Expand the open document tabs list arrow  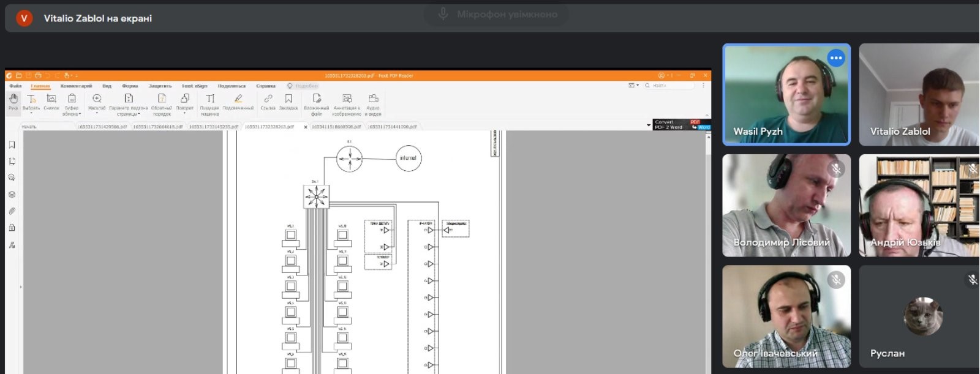pos(649,125)
